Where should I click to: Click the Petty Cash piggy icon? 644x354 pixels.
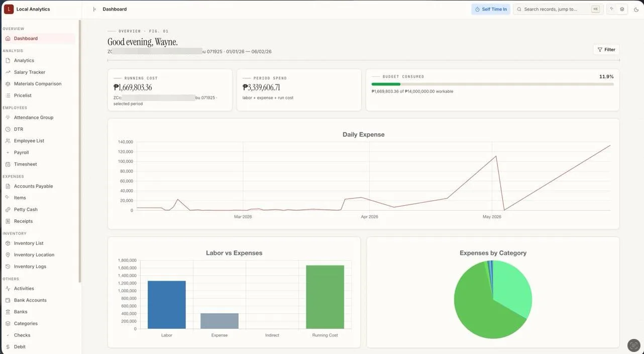[8, 209]
